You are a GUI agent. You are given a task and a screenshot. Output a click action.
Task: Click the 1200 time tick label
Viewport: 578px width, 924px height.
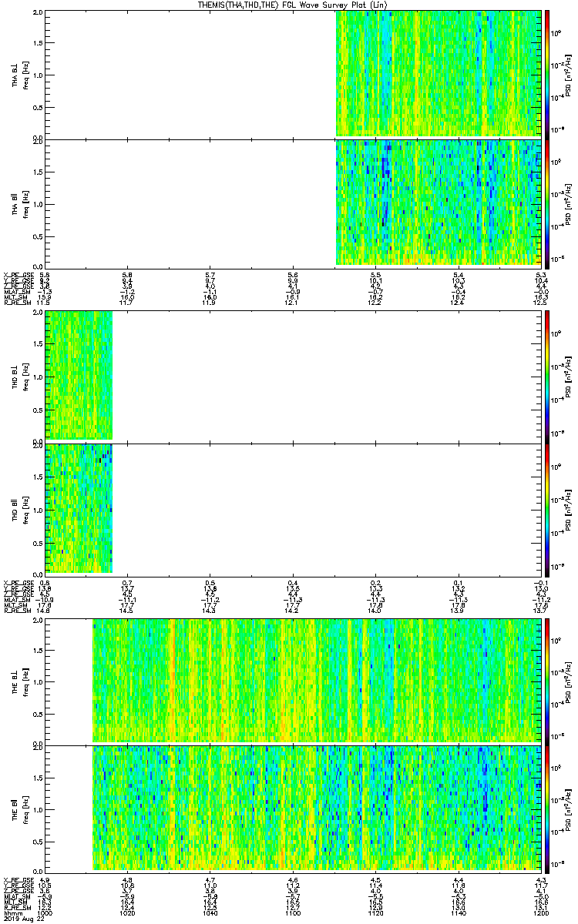[x=540, y=913]
